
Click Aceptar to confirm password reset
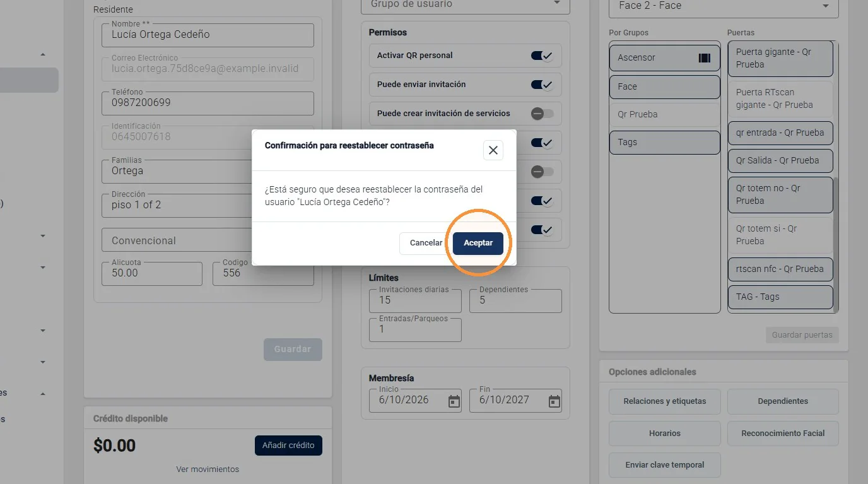[x=478, y=243]
